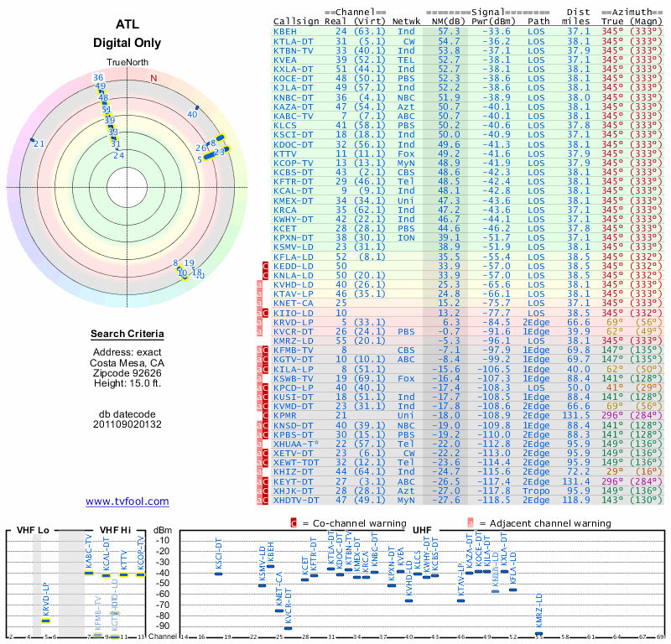Click the Tropo path value for XHJK-DT
This screenshot has width=671, height=644.
536,491
